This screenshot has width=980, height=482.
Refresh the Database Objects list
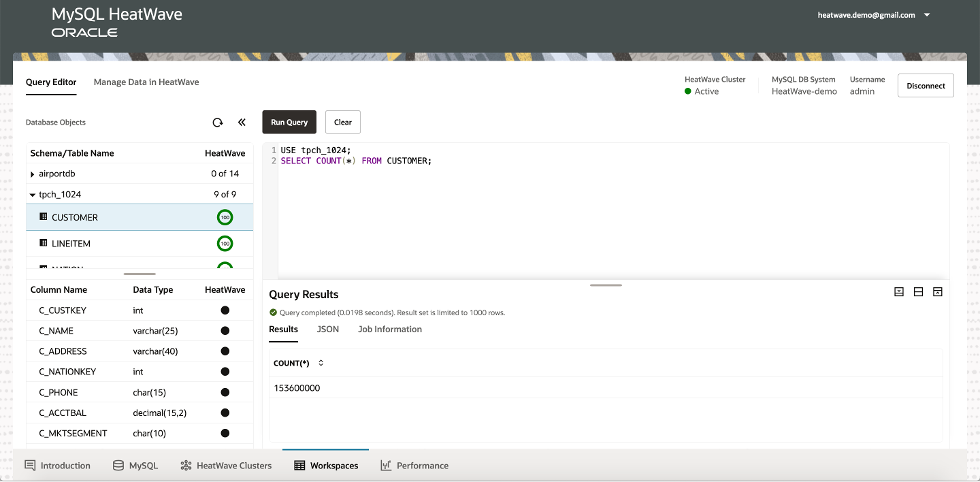(x=218, y=122)
